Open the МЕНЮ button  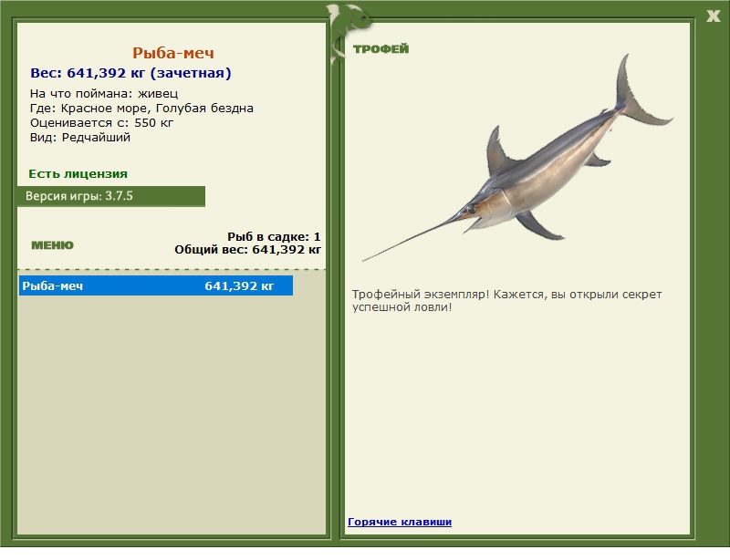click(52, 245)
